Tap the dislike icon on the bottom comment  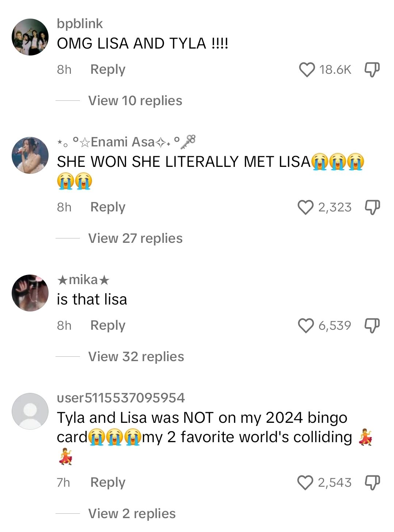click(x=372, y=482)
